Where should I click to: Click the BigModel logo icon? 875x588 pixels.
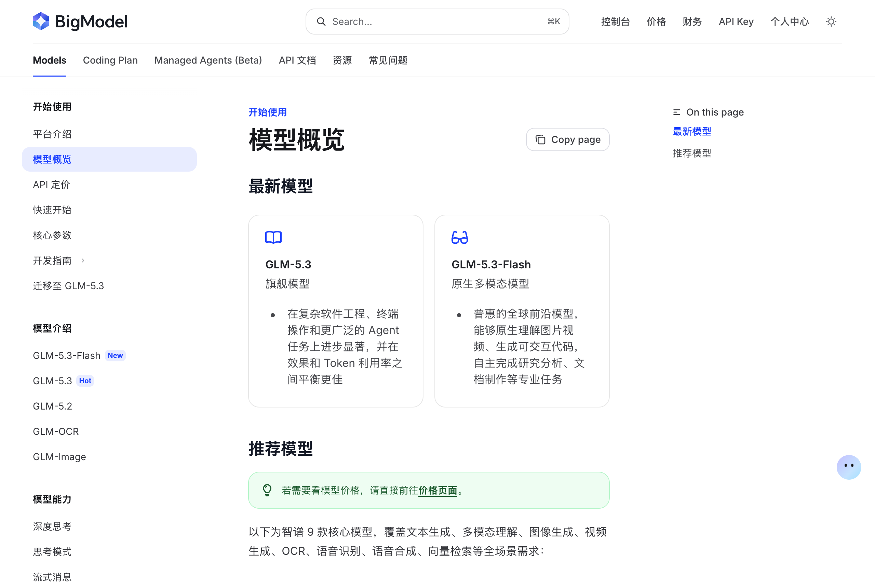point(41,22)
